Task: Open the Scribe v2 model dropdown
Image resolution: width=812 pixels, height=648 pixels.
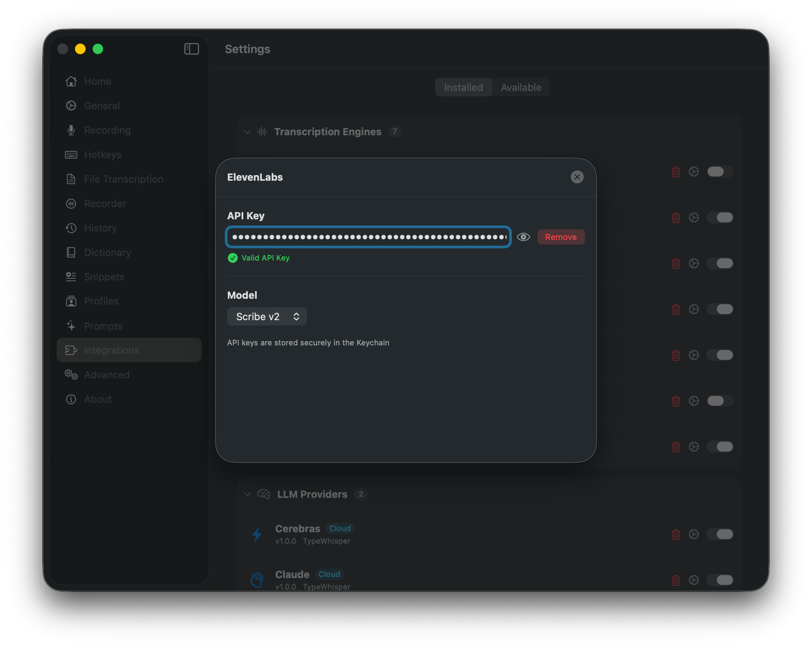Action: point(267,316)
